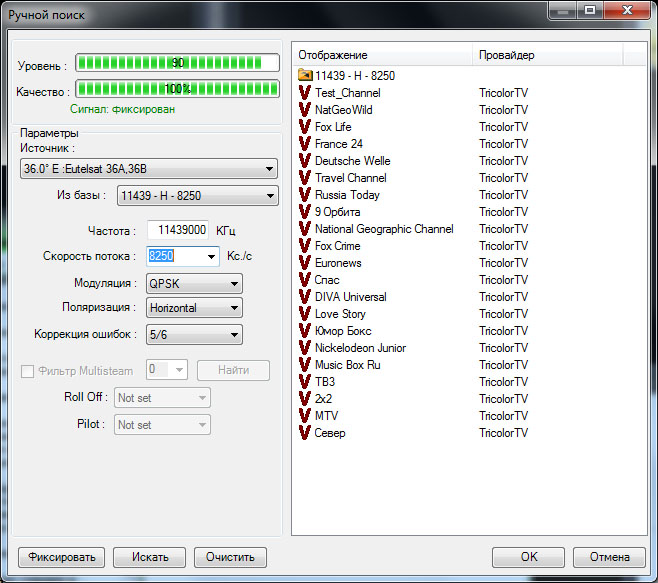This screenshot has height=583, width=658.
Task: Click the icon next to Nickelodeon Junior
Action: (x=305, y=348)
